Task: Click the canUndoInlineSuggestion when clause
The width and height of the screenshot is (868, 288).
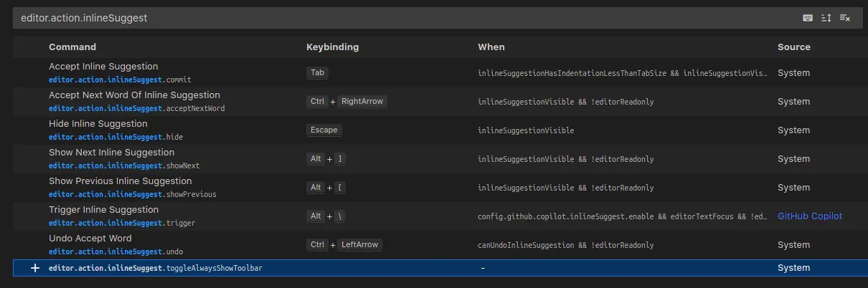Action: point(565,245)
